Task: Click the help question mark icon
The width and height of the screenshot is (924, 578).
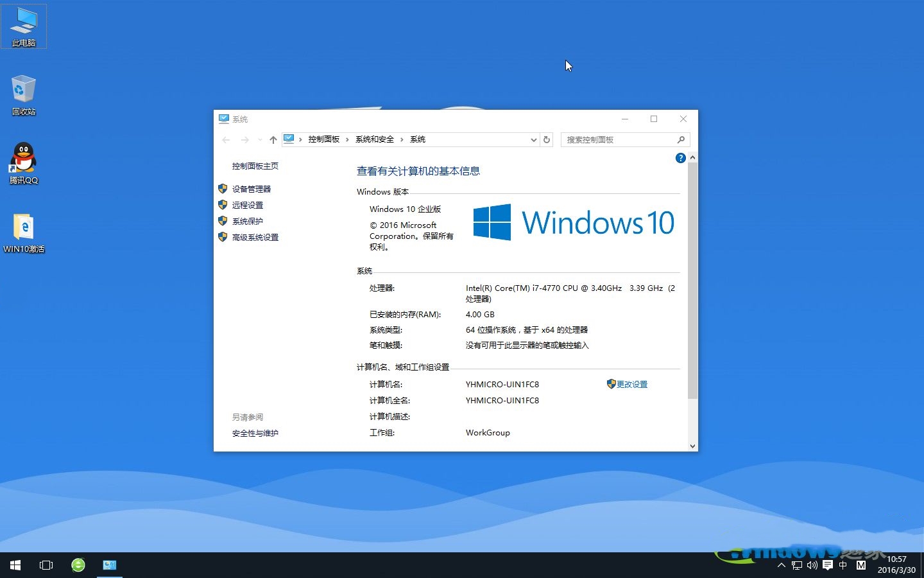Action: click(x=681, y=158)
